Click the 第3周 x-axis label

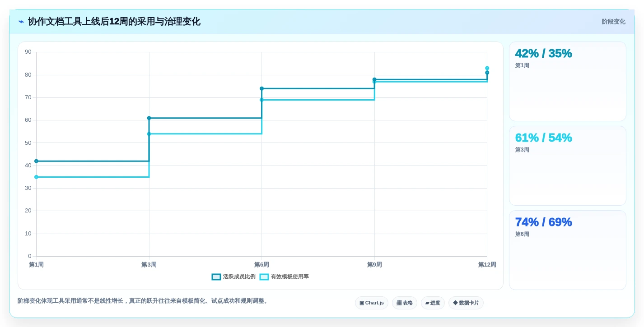click(x=149, y=265)
